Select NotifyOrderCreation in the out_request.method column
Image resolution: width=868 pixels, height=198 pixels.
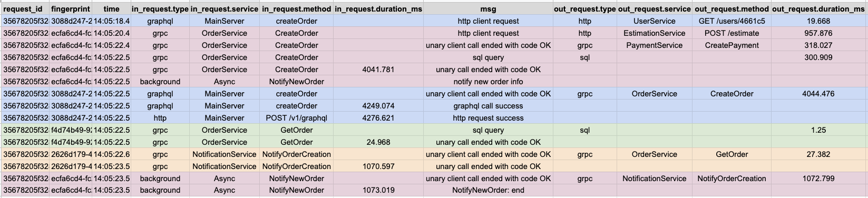(x=732, y=179)
